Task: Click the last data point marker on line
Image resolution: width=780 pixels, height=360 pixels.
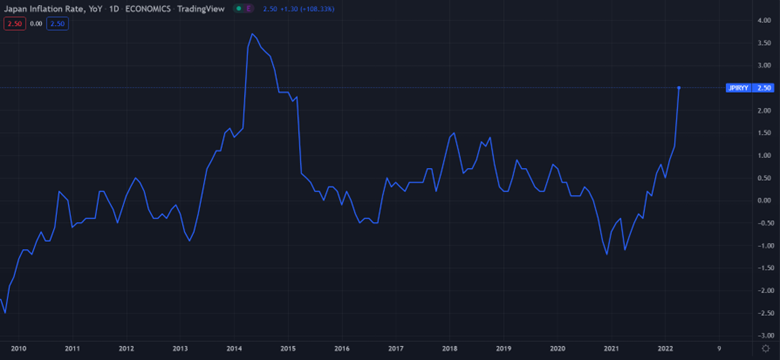Action: coord(679,88)
